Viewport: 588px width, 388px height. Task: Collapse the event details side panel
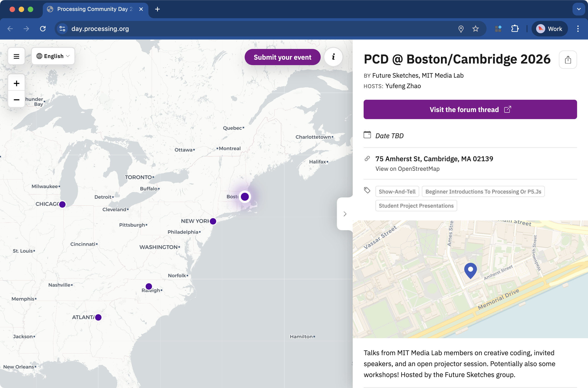pos(345,214)
